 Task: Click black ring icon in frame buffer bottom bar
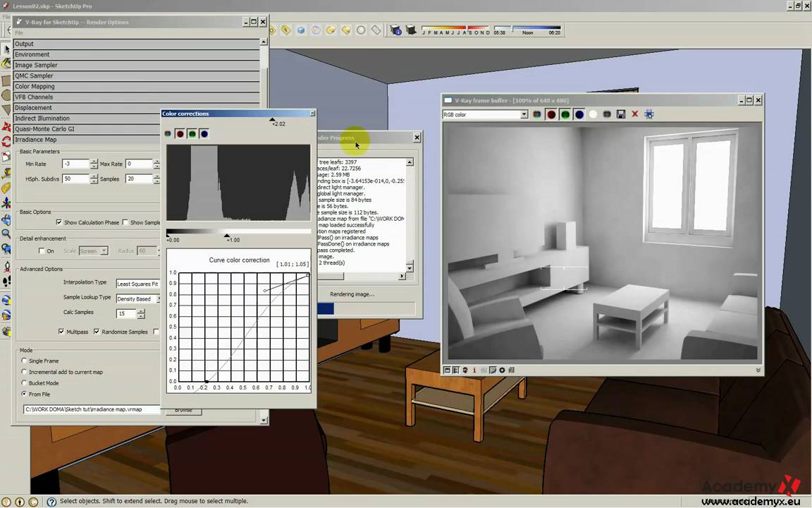pyautogui.click(x=502, y=370)
